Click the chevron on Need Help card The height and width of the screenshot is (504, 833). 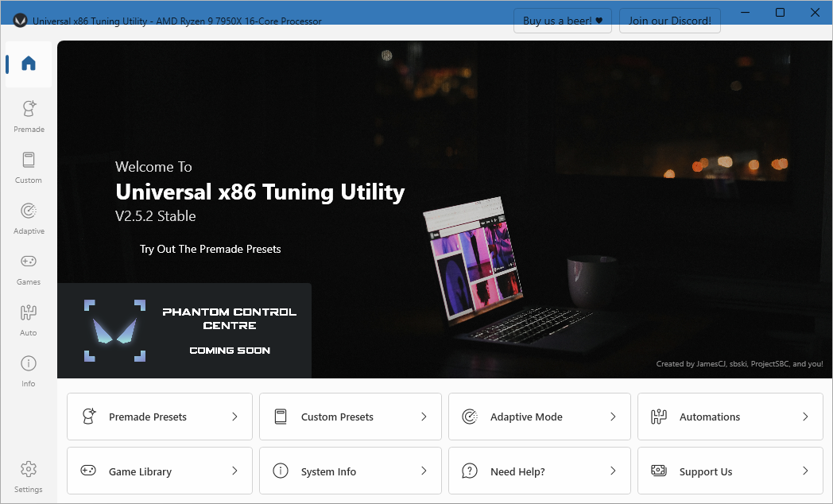tap(613, 471)
